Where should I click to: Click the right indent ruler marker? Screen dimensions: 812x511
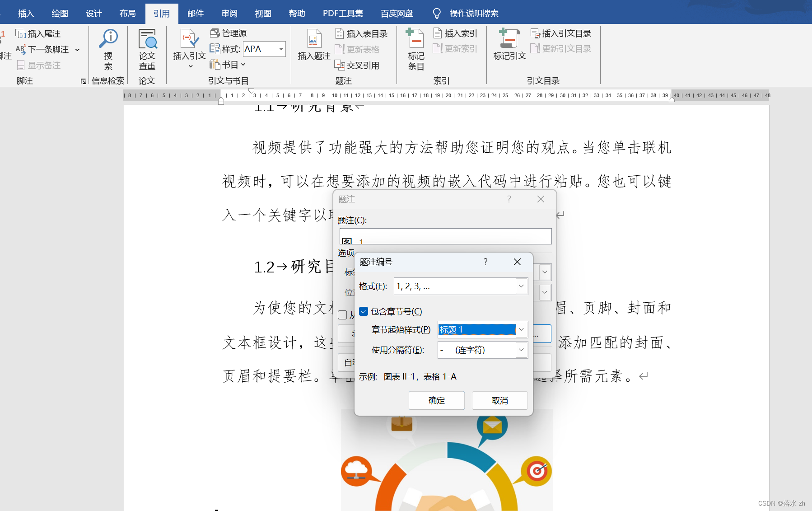click(672, 99)
